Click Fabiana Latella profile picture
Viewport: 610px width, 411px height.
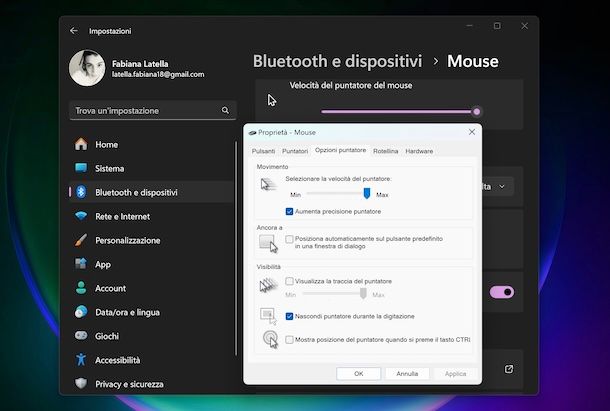coord(87,68)
